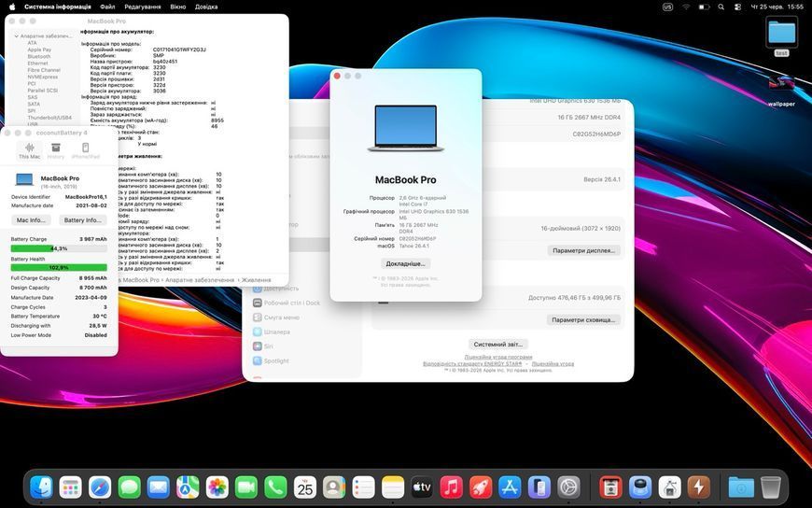Open Launchpad apps grid in Dock

[70, 487]
